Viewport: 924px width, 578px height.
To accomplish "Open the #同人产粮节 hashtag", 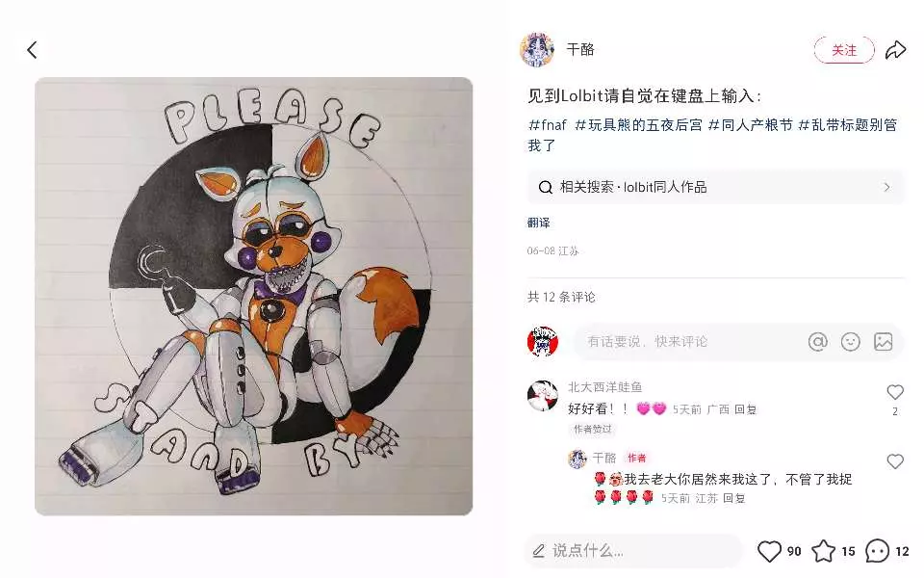I will [x=750, y=125].
